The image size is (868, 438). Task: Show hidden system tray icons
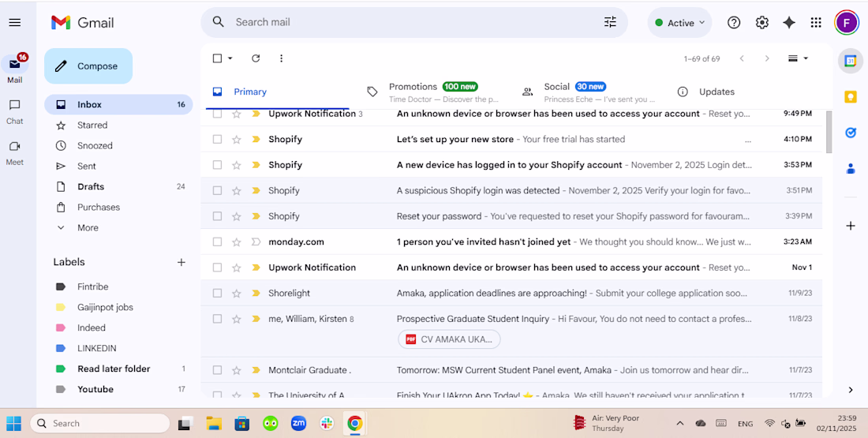[x=679, y=424]
